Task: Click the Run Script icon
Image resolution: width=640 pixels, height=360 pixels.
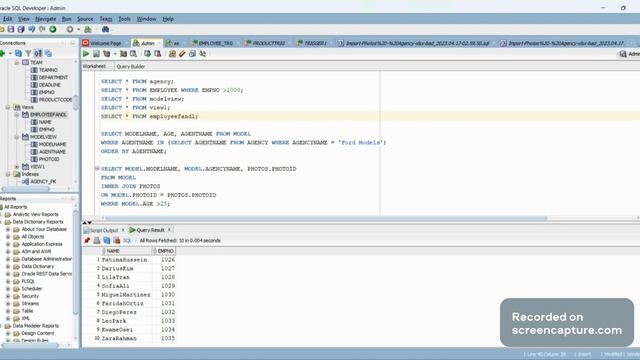Action: click(96, 54)
